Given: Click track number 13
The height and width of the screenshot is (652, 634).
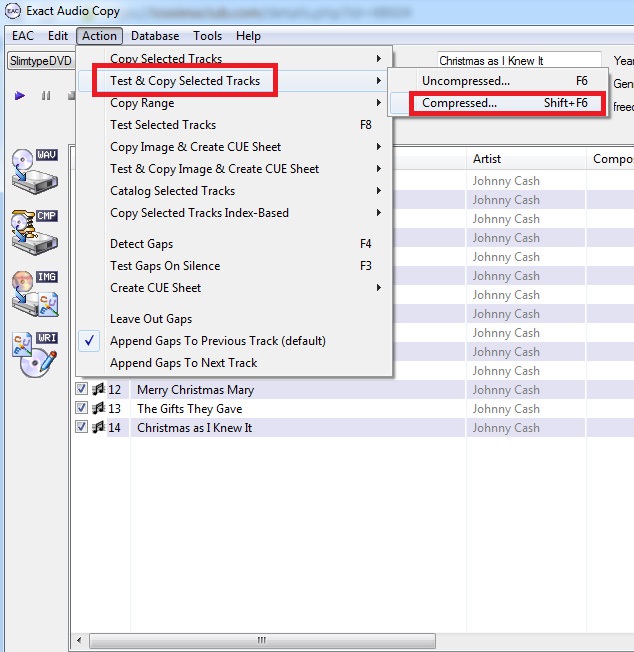Looking at the screenshot, I should (114, 409).
